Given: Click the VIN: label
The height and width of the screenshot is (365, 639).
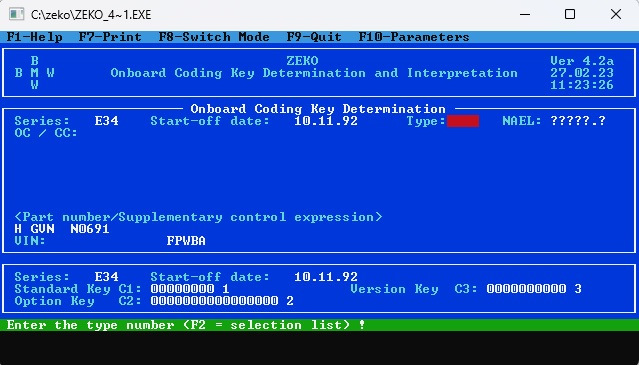Looking at the screenshot, I should click(x=30, y=241).
